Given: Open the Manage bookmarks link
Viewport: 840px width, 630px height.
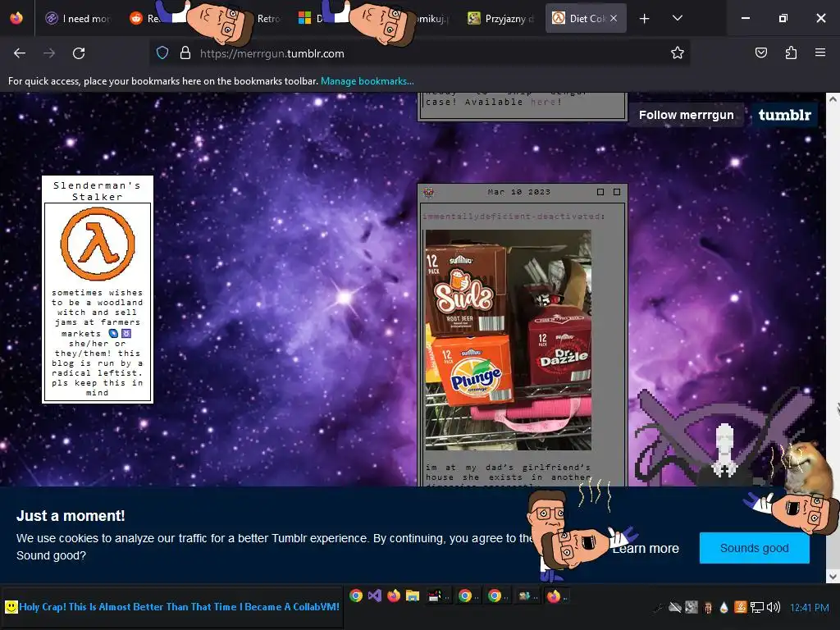Looking at the screenshot, I should click(367, 81).
